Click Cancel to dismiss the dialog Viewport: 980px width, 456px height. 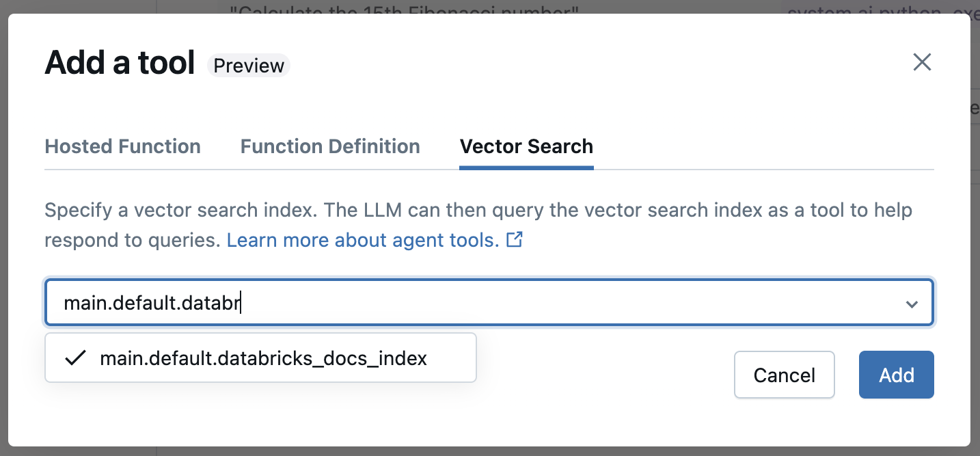(x=784, y=375)
